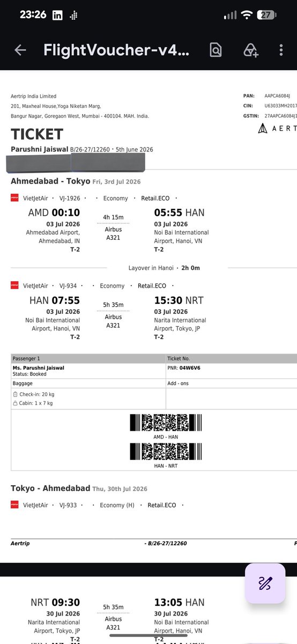The height and width of the screenshot is (644, 297).
Task: Tap the floating edit annotate button
Action: tap(266, 583)
